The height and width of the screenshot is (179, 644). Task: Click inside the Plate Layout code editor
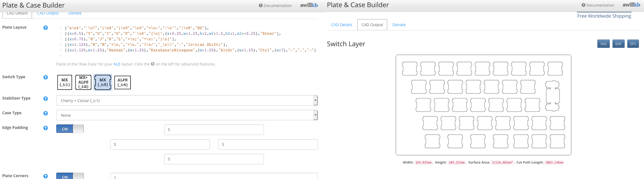pos(187,42)
